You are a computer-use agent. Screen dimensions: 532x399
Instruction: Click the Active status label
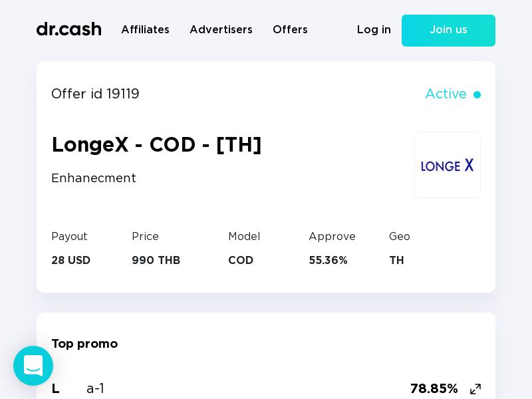[446, 94]
